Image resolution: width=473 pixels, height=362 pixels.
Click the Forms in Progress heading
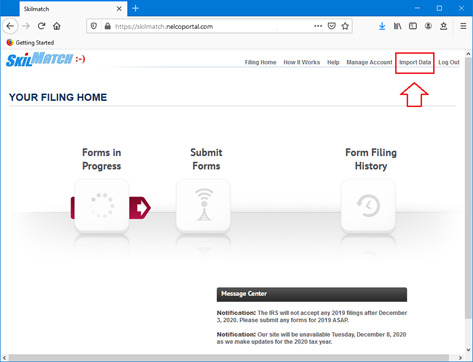pyautogui.click(x=102, y=159)
